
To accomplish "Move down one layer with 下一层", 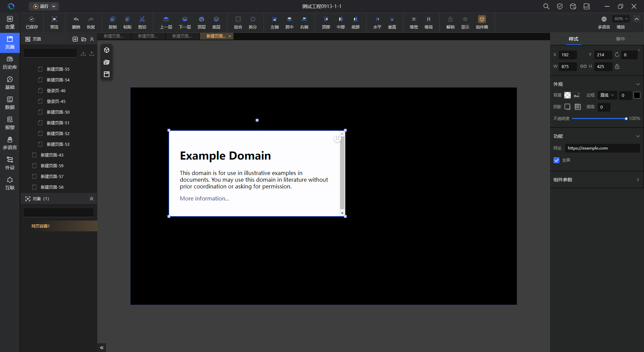I will (185, 22).
